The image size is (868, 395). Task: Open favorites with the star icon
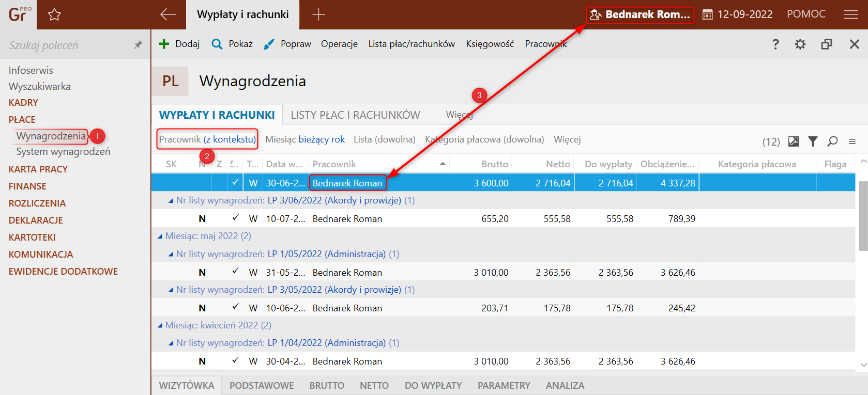(x=54, y=14)
